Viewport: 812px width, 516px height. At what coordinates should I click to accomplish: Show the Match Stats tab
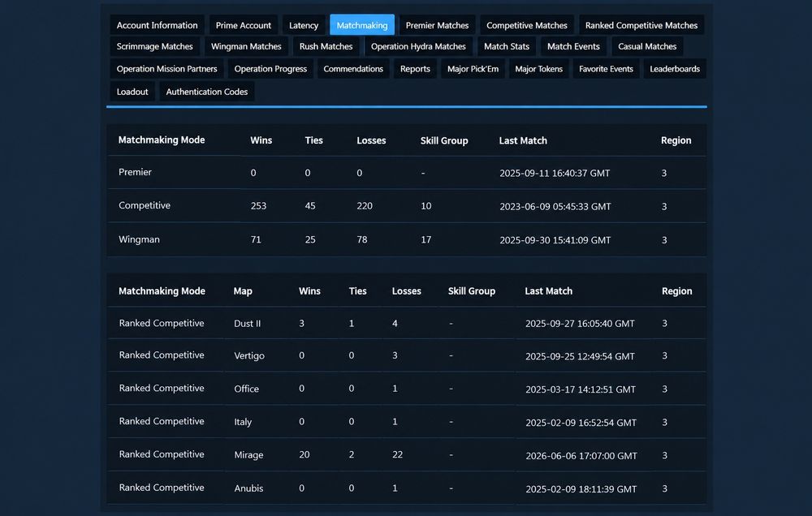pos(507,46)
